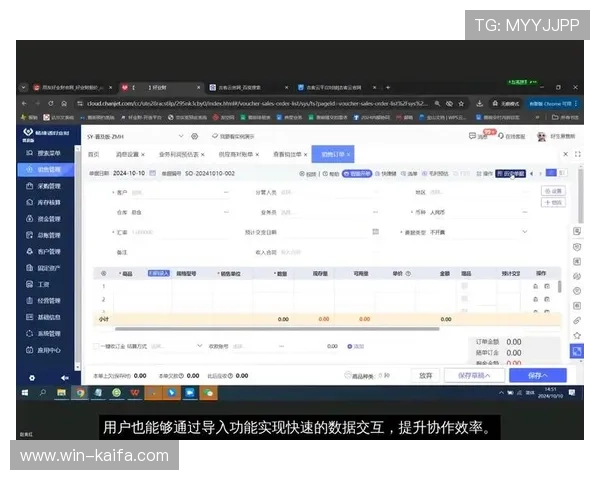Open the search menu item in the sidebar

point(43,153)
